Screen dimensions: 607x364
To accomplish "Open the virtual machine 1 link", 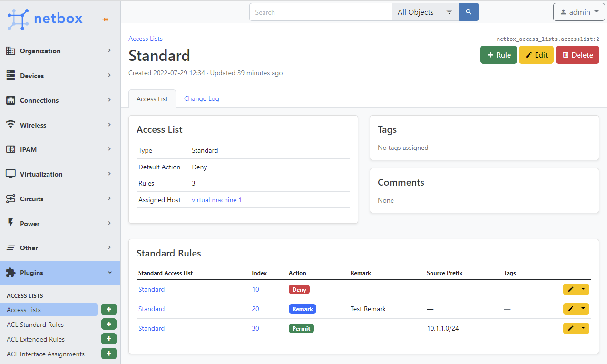I will click(x=217, y=200).
